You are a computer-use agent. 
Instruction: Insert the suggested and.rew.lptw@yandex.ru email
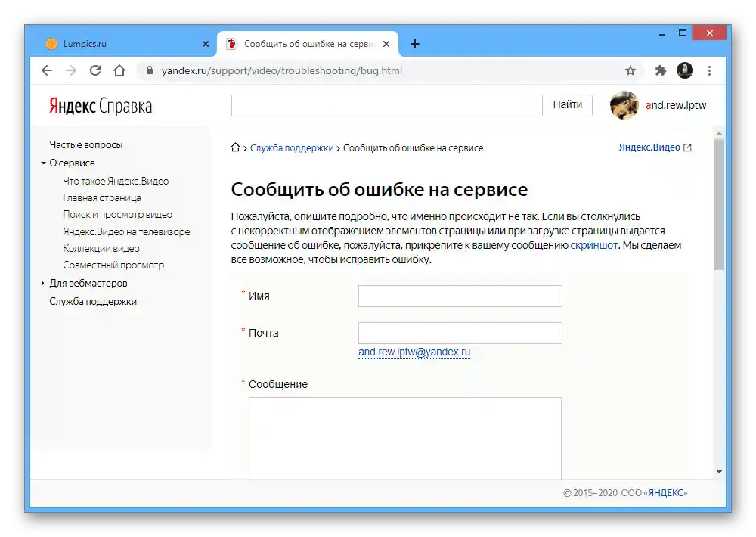coord(414,352)
